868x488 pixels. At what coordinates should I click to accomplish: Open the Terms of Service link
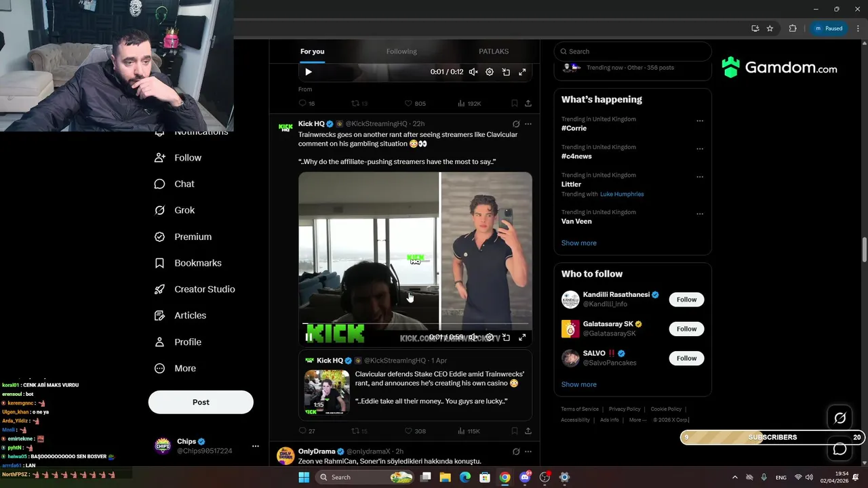click(x=580, y=409)
